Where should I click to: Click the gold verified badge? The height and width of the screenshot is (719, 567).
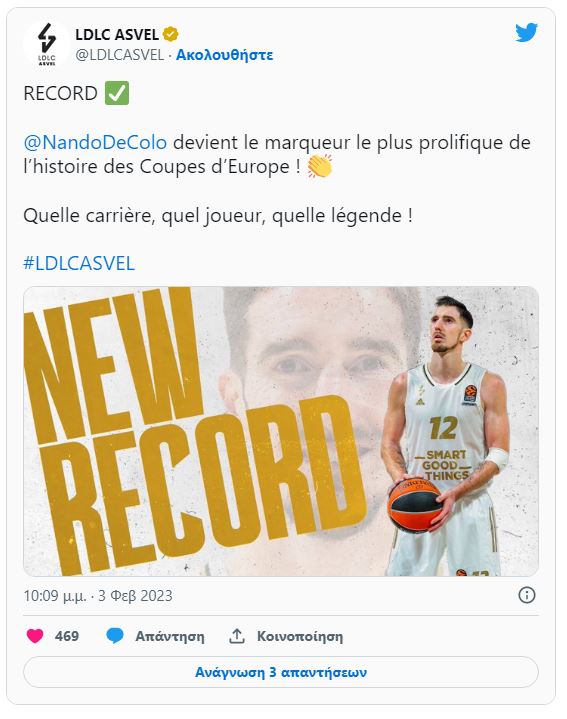171,34
